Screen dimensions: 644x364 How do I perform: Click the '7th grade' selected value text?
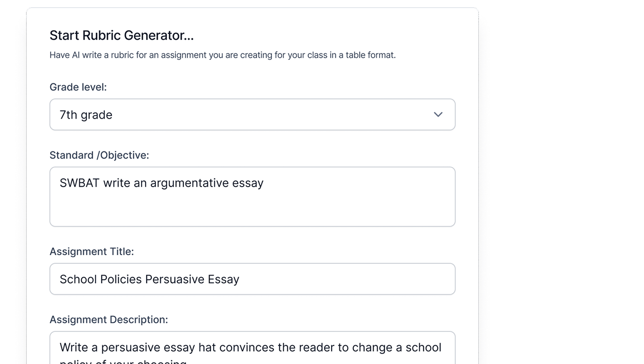[x=86, y=115]
